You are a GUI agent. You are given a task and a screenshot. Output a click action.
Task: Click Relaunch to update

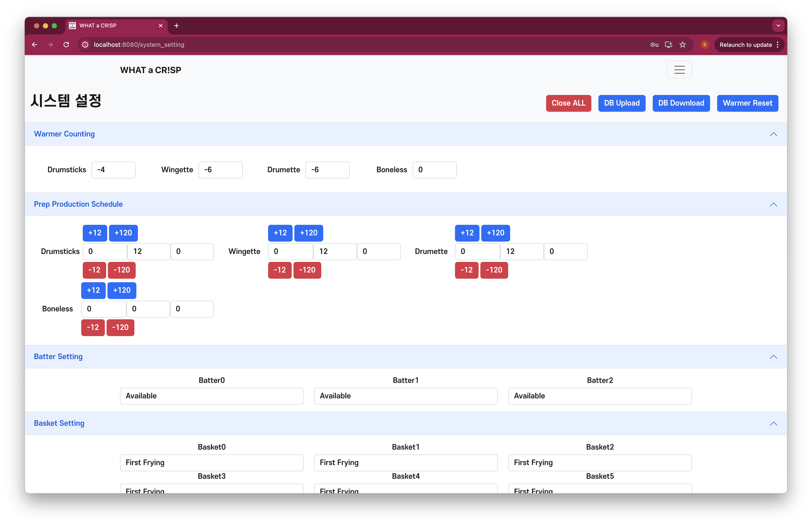(745, 45)
